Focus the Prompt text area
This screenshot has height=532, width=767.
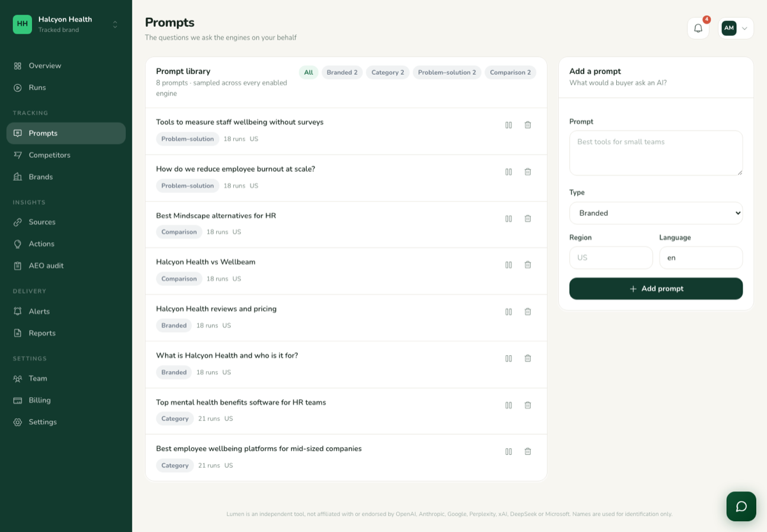[x=656, y=153]
